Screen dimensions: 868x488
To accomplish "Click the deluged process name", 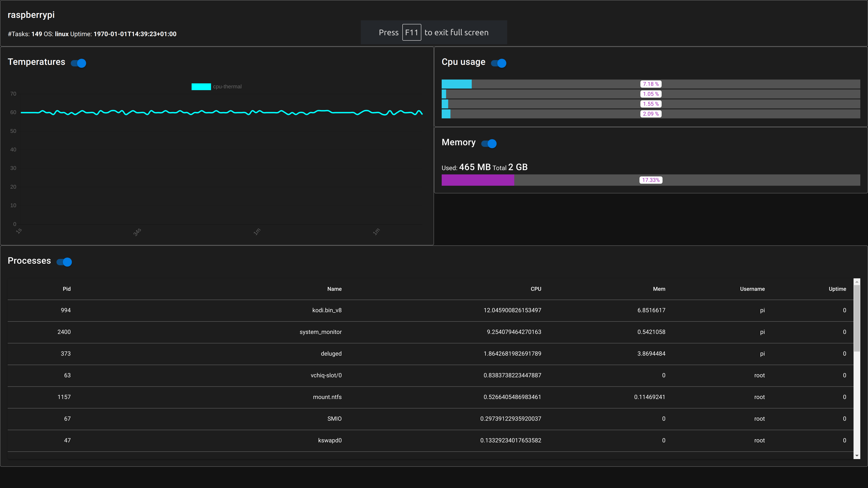I will [x=331, y=354].
